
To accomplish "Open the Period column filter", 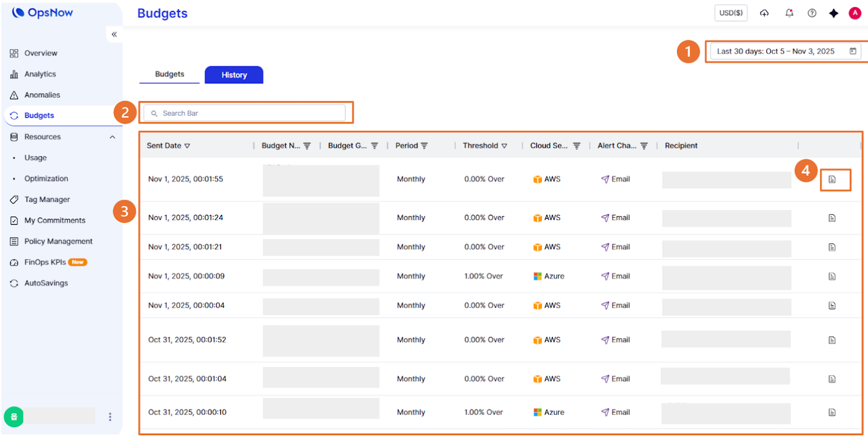I will tap(424, 146).
